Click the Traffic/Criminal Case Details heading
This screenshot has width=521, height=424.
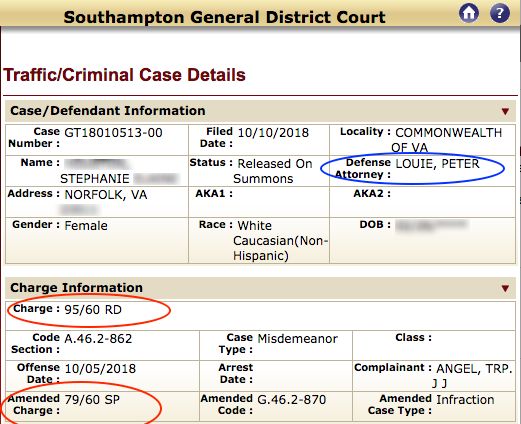pyautogui.click(x=124, y=75)
